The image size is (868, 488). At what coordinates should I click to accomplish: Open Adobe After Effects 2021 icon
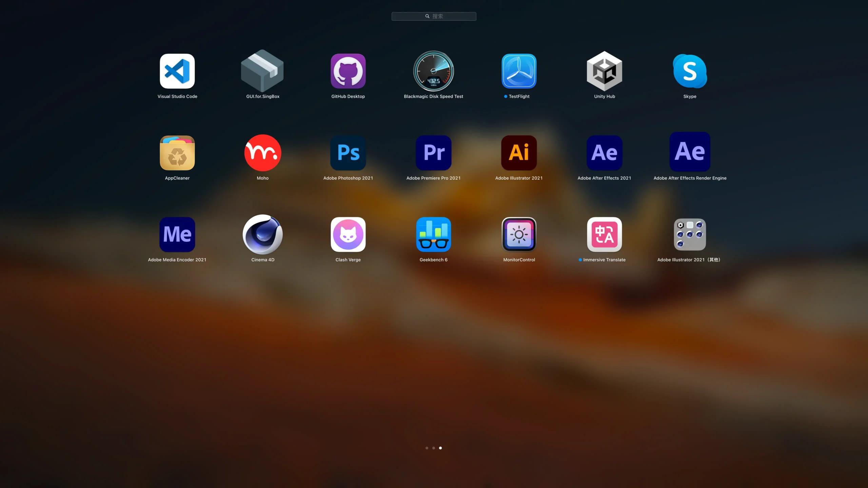pyautogui.click(x=605, y=153)
